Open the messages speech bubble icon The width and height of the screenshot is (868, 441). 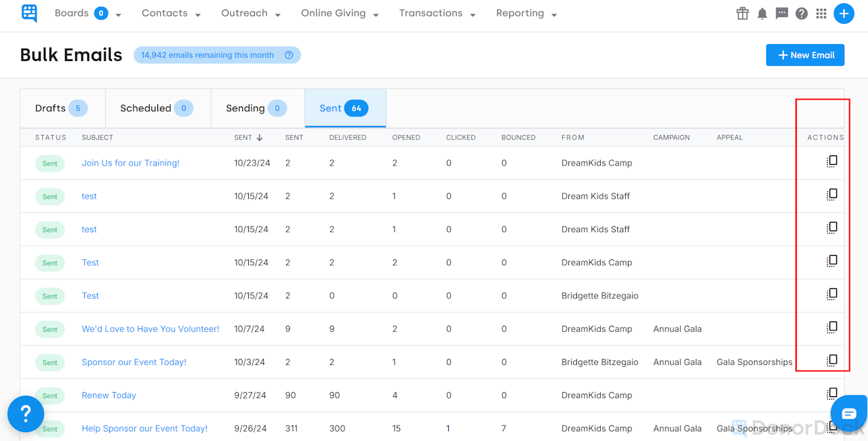click(x=782, y=14)
